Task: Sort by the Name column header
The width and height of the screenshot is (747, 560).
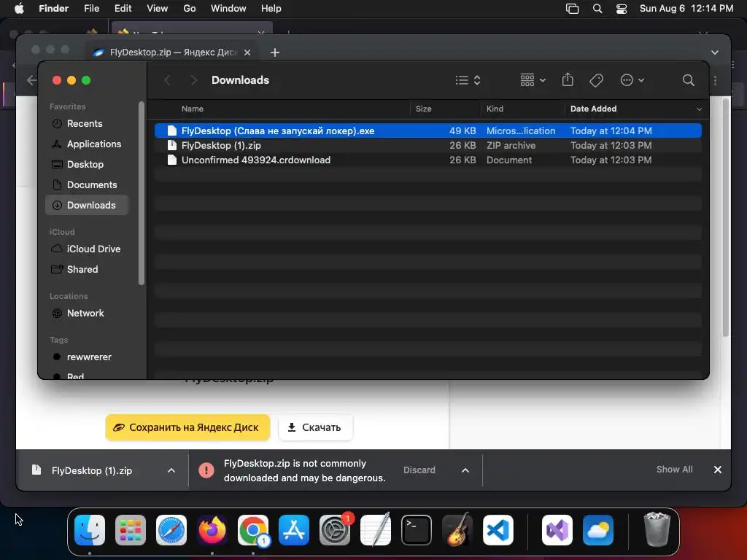Action: [x=193, y=109]
